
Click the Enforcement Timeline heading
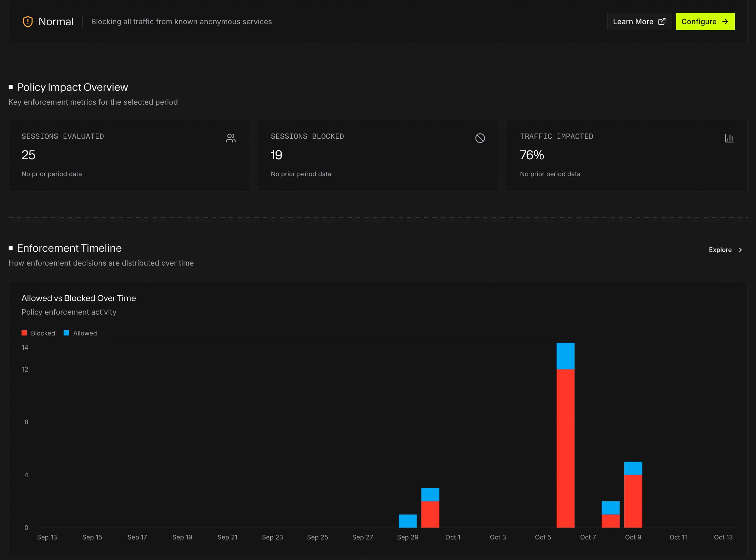click(69, 248)
